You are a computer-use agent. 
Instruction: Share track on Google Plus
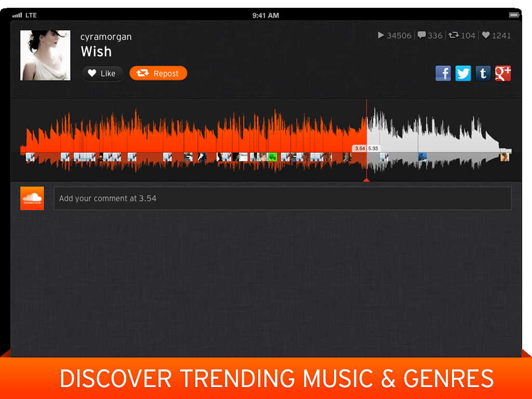pos(502,73)
